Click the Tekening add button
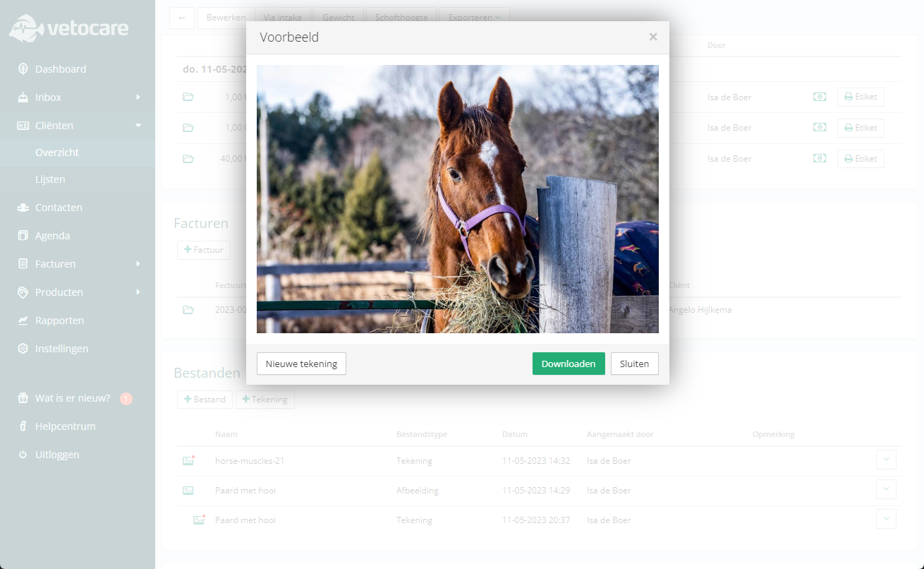Screen dimensions: 924x569 (265, 400)
